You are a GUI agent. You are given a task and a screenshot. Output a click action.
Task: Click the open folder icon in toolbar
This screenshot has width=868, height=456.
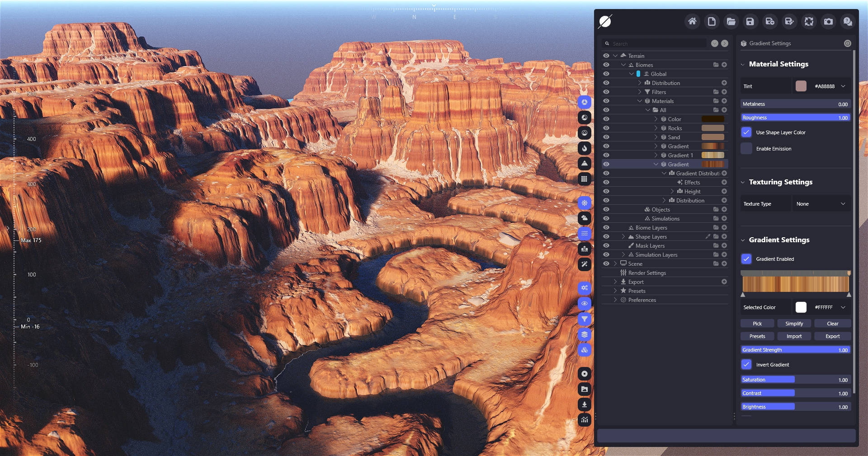click(731, 21)
